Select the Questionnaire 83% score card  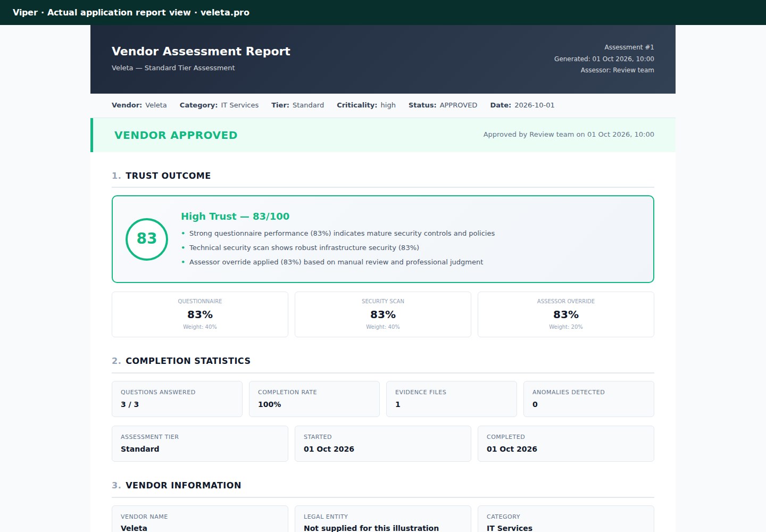point(200,314)
